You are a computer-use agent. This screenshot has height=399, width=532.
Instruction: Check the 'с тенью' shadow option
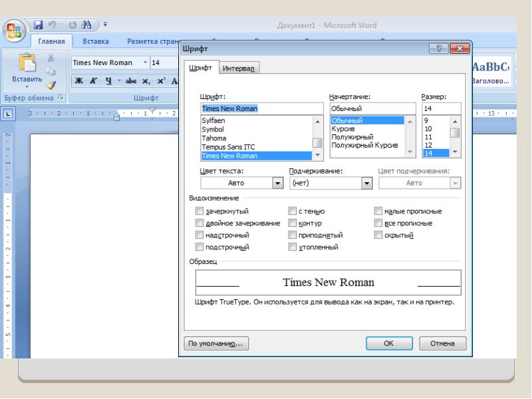[292, 211]
